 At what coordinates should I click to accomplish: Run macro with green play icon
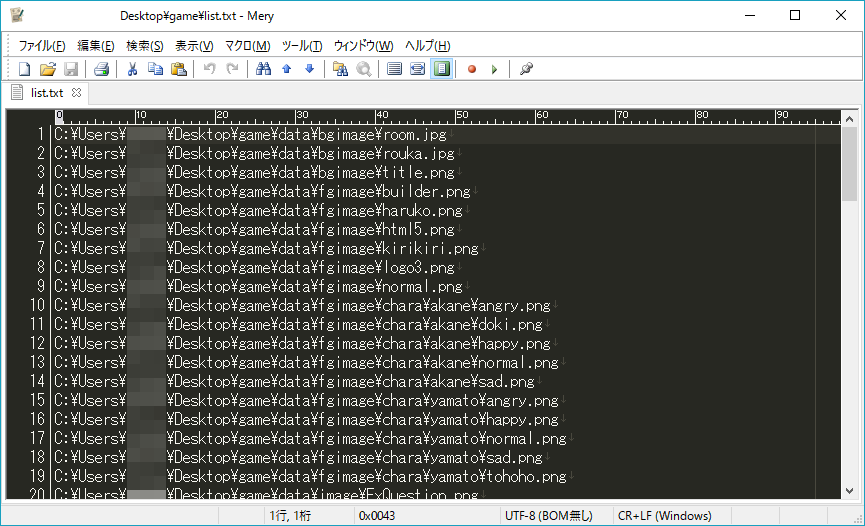point(495,69)
